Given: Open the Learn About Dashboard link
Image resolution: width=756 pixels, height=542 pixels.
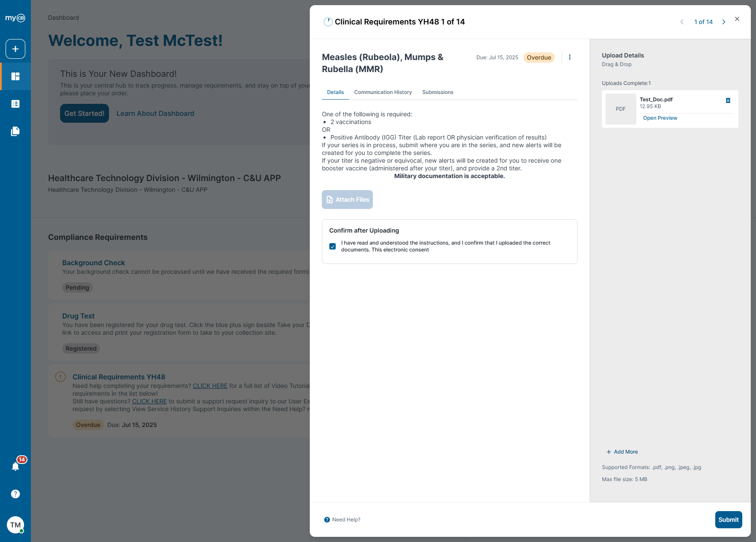Looking at the screenshot, I should 155,113.
